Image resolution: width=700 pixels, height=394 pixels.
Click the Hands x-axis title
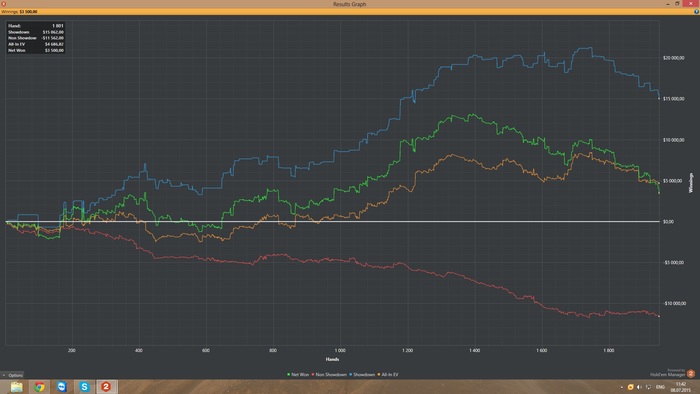(x=332, y=359)
